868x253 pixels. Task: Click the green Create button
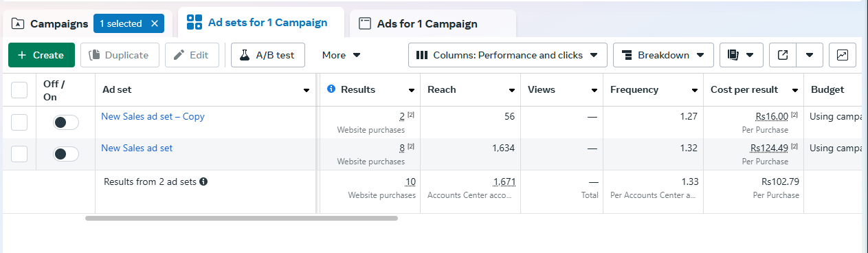[x=41, y=55]
